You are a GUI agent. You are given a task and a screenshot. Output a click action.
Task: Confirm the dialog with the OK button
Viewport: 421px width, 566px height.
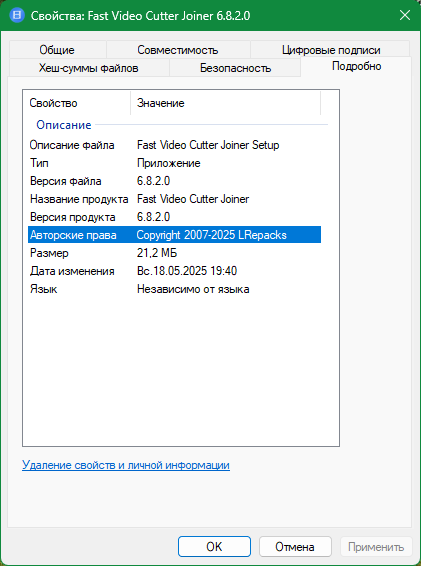[x=214, y=547]
